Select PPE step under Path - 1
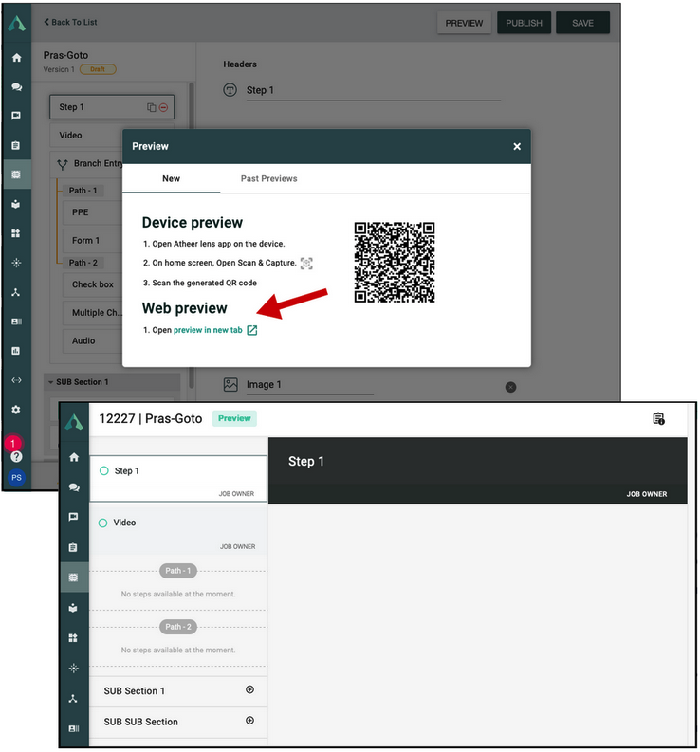Screen dimensions: 700x752 [x=93, y=212]
